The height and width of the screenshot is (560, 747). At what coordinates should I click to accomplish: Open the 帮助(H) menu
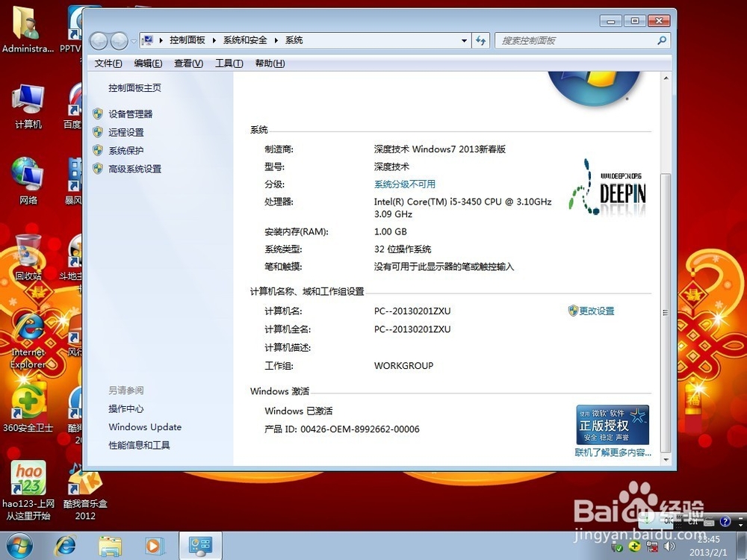pos(270,63)
